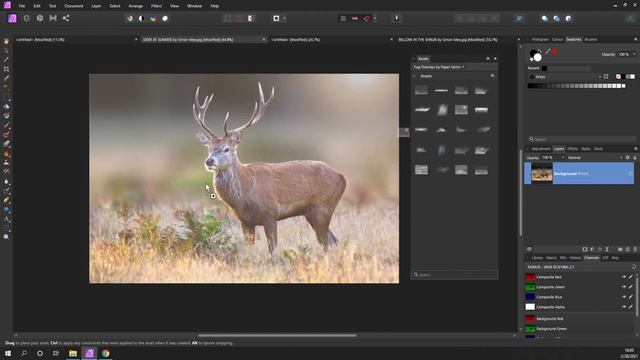The width and height of the screenshot is (640, 360).
Task: Click the white foreground colour circle
Action: point(538,58)
